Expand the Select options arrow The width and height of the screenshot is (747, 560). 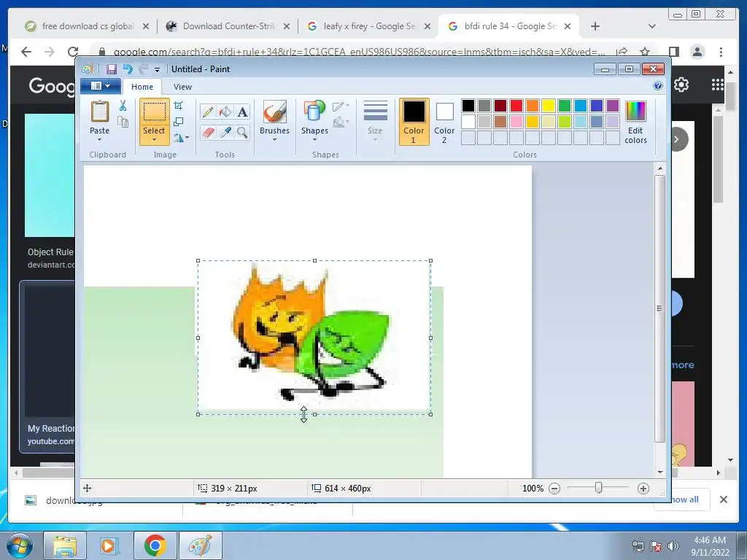pyautogui.click(x=154, y=139)
